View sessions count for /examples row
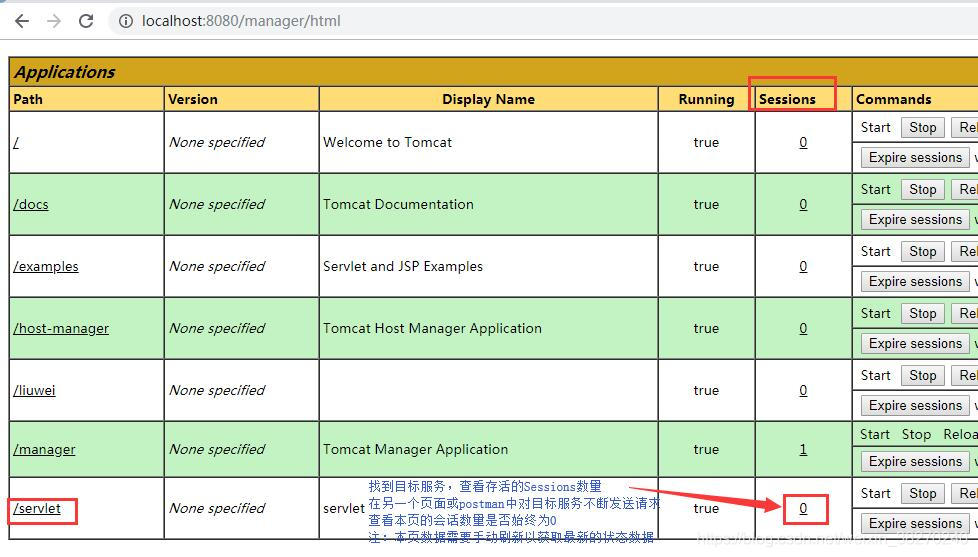 tap(803, 266)
